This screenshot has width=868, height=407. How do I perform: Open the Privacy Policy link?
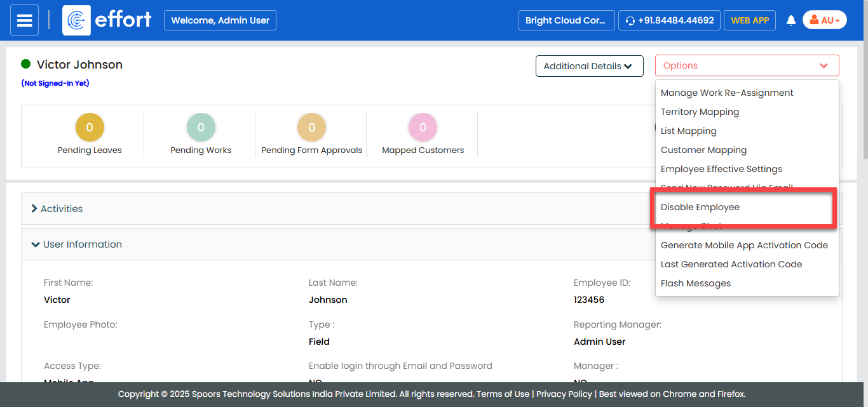[564, 394]
